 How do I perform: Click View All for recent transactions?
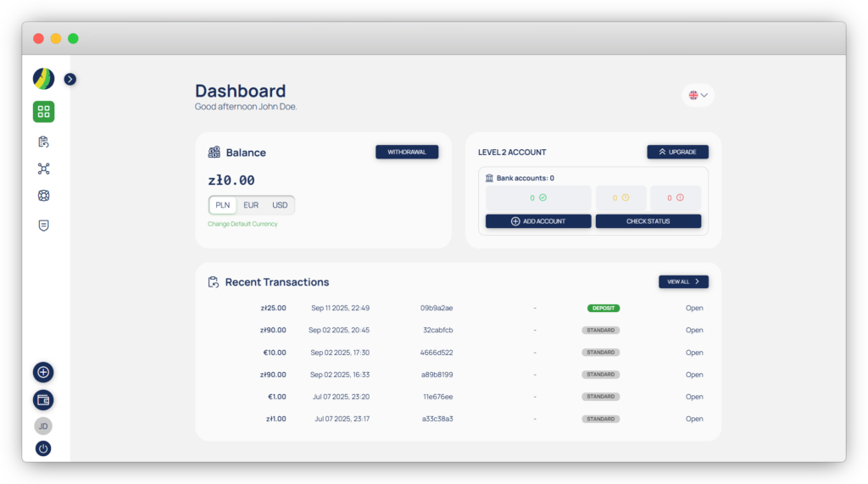(x=683, y=281)
